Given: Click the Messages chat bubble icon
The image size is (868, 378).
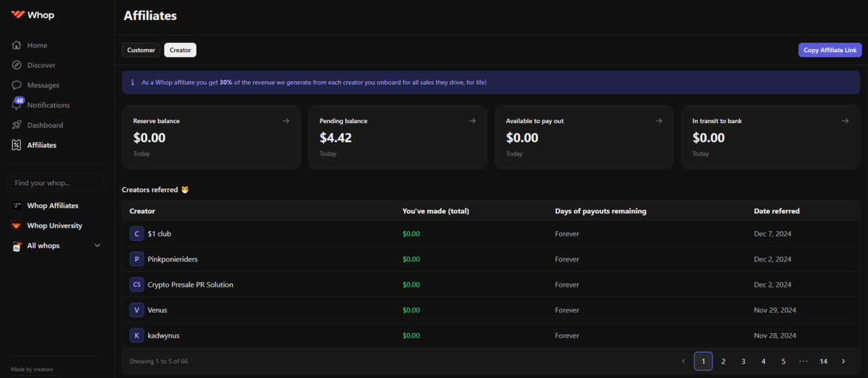Looking at the screenshot, I should (x=17, y=85).
